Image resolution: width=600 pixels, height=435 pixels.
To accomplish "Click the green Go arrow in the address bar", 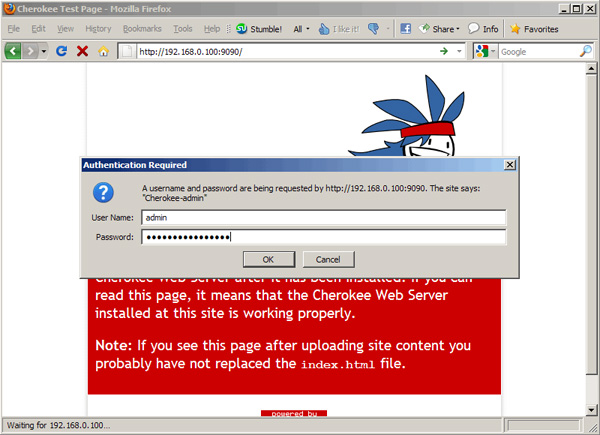I will click(444, 51).
